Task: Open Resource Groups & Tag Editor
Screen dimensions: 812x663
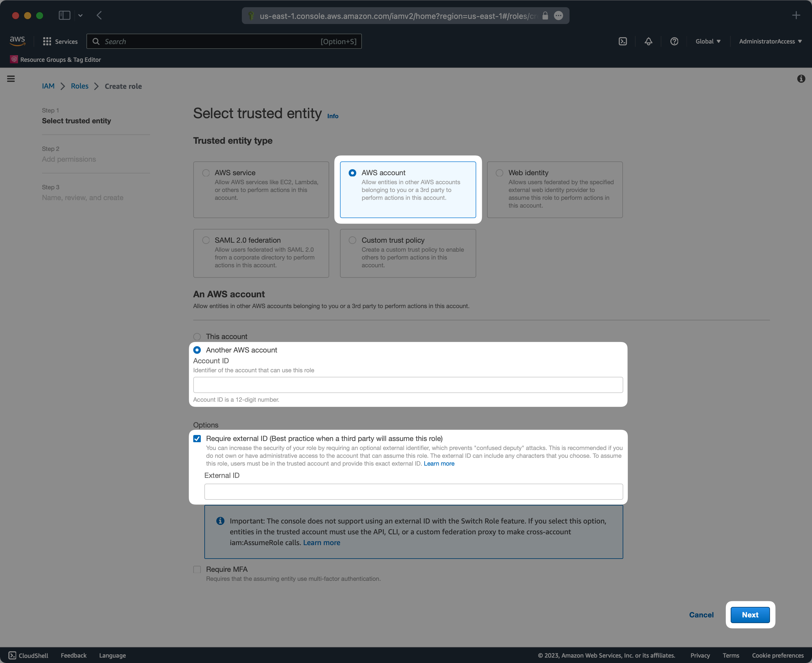Action: [56, 60]
